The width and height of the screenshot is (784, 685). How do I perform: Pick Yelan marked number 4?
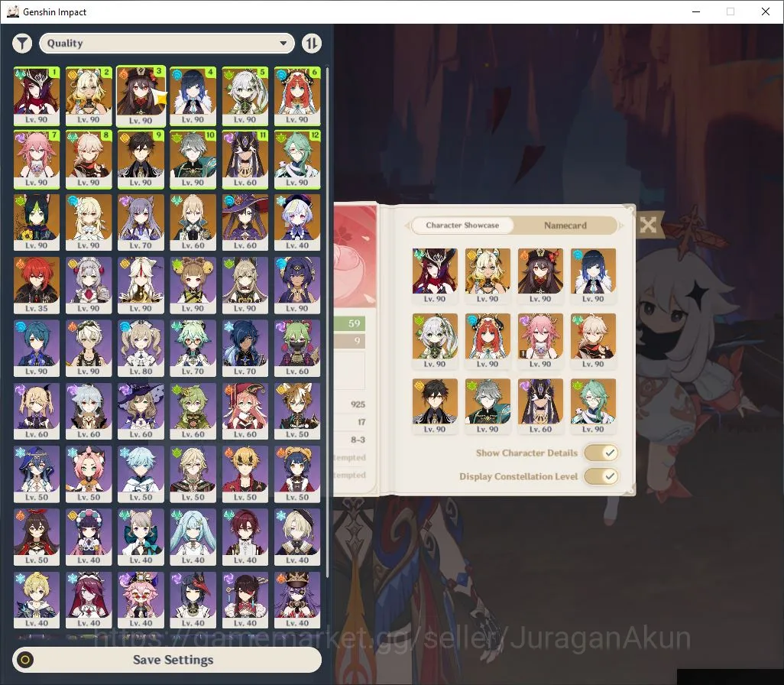(x=193, y=96)
